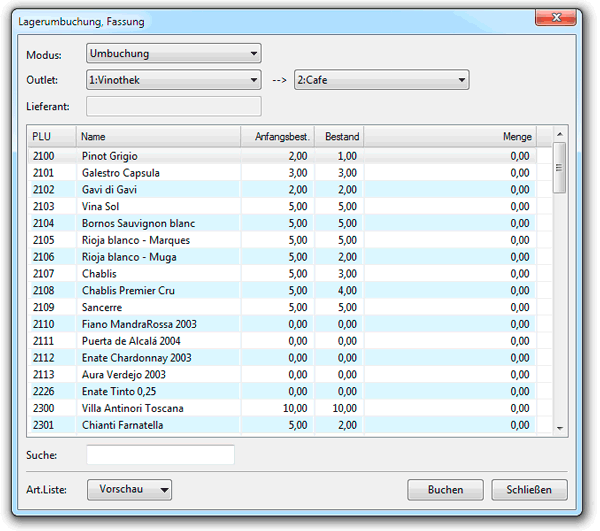This screenshot has width=600, height=531.
Task: Click the scroll up arrow of the list
Action: (x=559, y=134)
